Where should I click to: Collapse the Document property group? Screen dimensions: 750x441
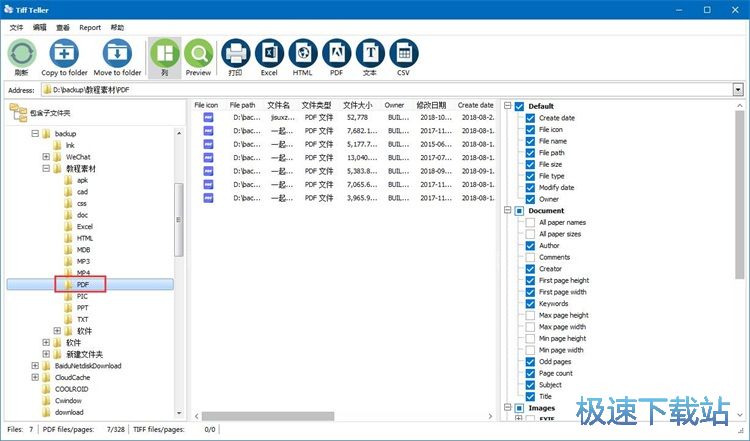tap(508, 211)
